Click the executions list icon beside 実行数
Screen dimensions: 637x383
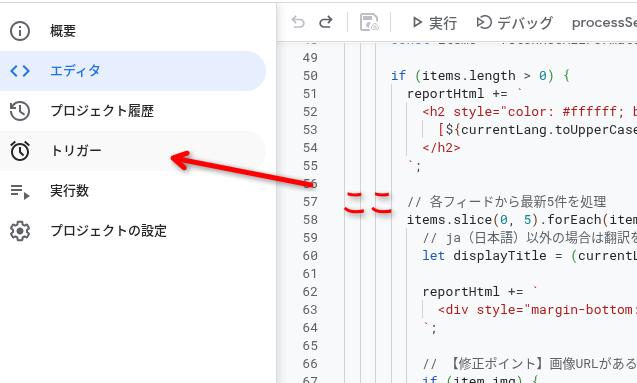click(20, 191)
